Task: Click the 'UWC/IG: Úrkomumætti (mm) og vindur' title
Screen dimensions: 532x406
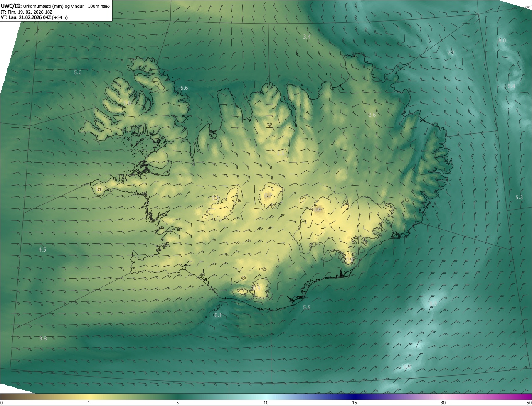Action: 55,6
